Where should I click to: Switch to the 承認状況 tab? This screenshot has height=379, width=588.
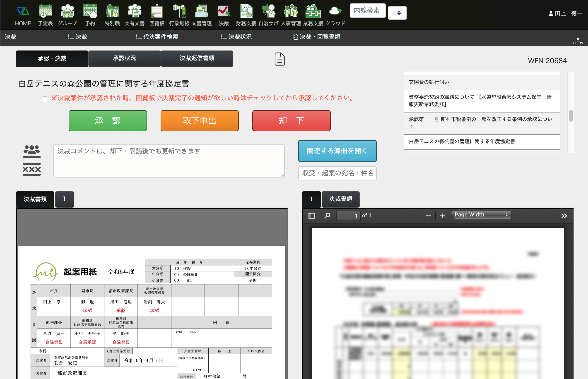pos(124,58)
